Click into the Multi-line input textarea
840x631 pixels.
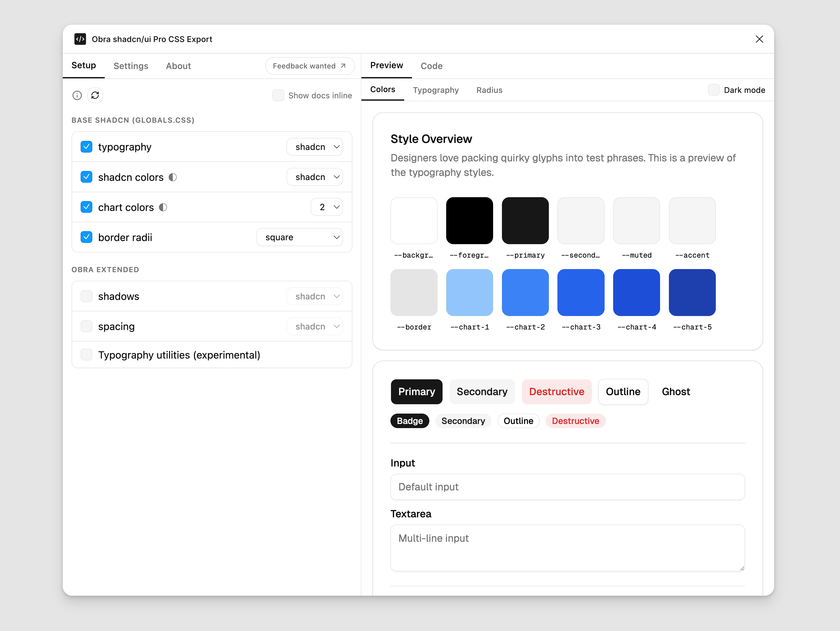pyautogui.click(x=568, y=548)
